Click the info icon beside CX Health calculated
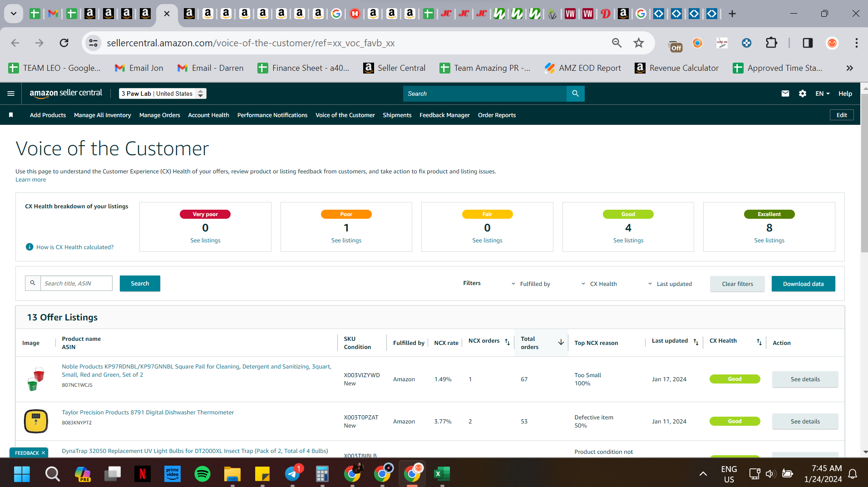This screenshot has width=868, height=487. [x=30, y=247]
